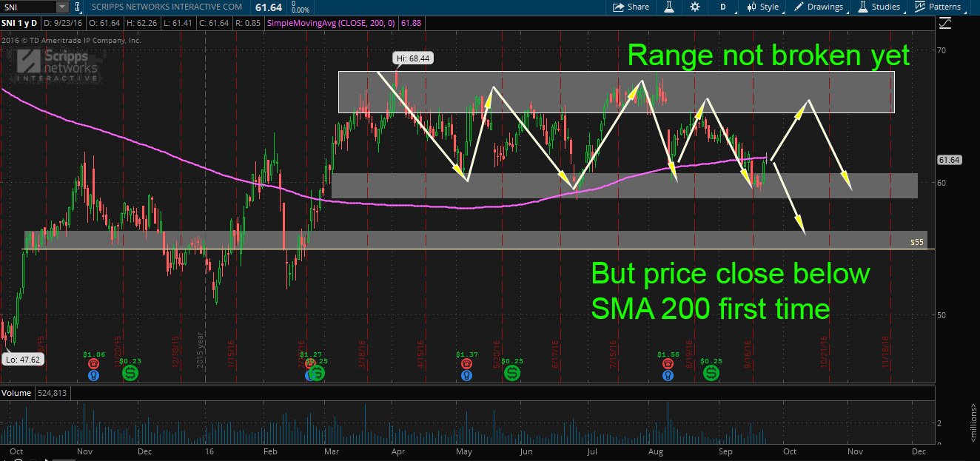The image size is (980, 461).
Task: Click the Aug label on time axis
Action: [656, 451]
